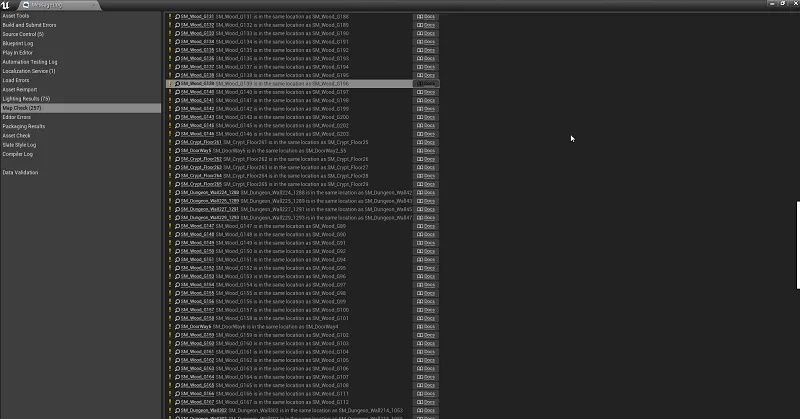Select the Data Validation category

(20, 172)
